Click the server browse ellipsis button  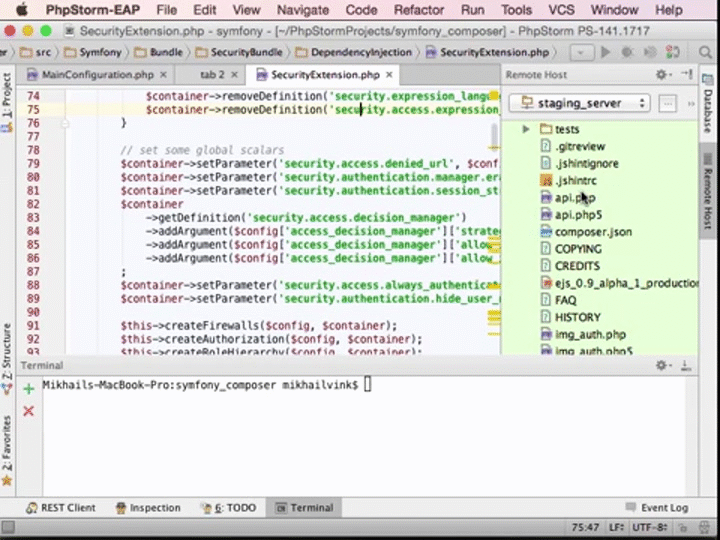(x=667, y=103)
